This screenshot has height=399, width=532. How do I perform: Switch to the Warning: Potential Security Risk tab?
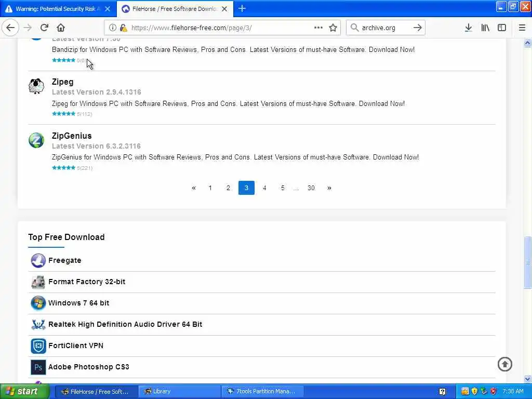[58, 9]
